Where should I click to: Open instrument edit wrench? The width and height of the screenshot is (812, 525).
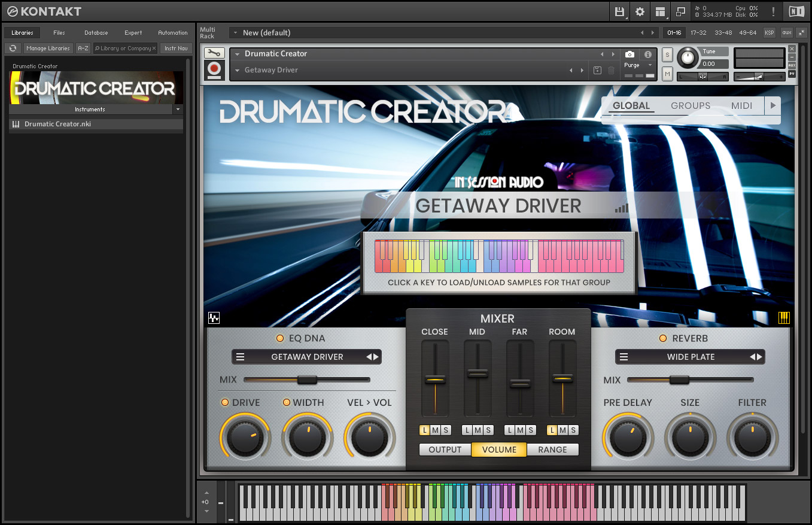(x=214, y=53)
